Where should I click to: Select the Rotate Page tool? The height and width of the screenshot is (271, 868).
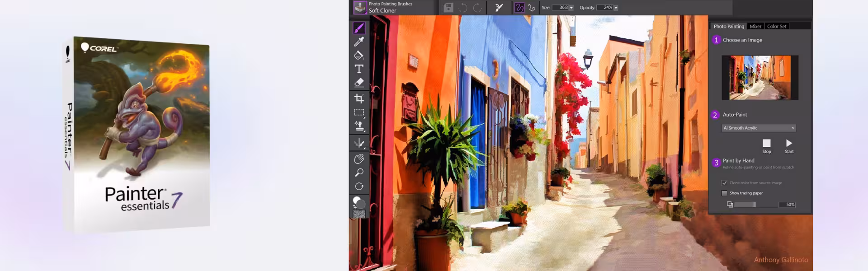[x=359, y=187]
